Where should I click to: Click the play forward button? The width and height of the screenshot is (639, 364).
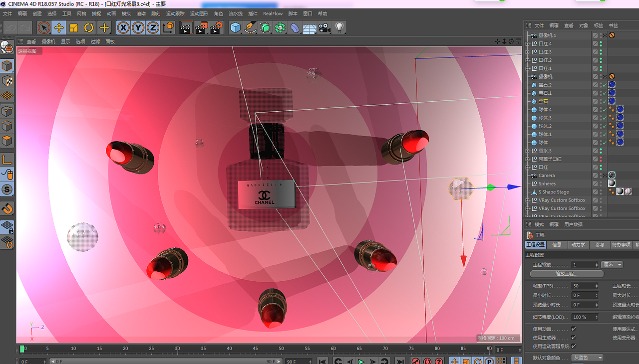click(x=361, y=361)
